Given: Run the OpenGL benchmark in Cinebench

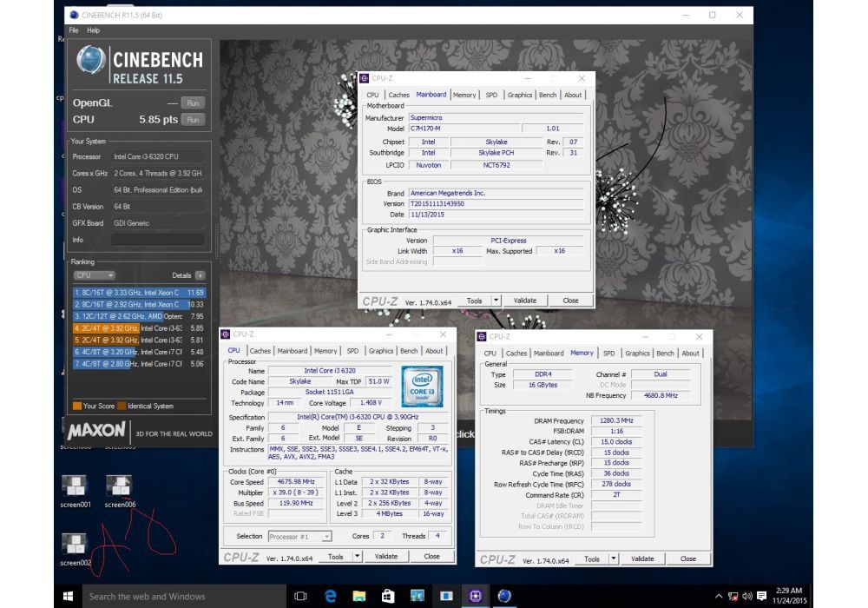Looking at the screenshot, I should click(x=193, y=103).
